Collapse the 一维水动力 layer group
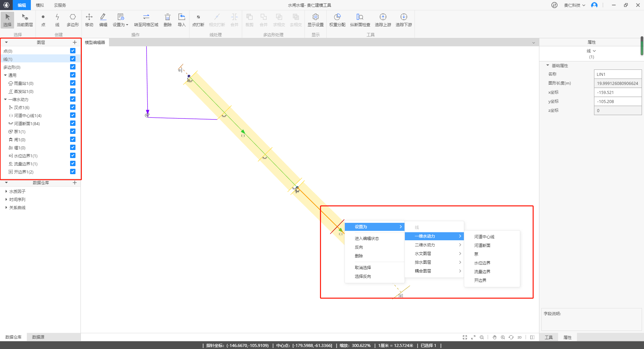The image size is (644, 349). click(5, 99)
